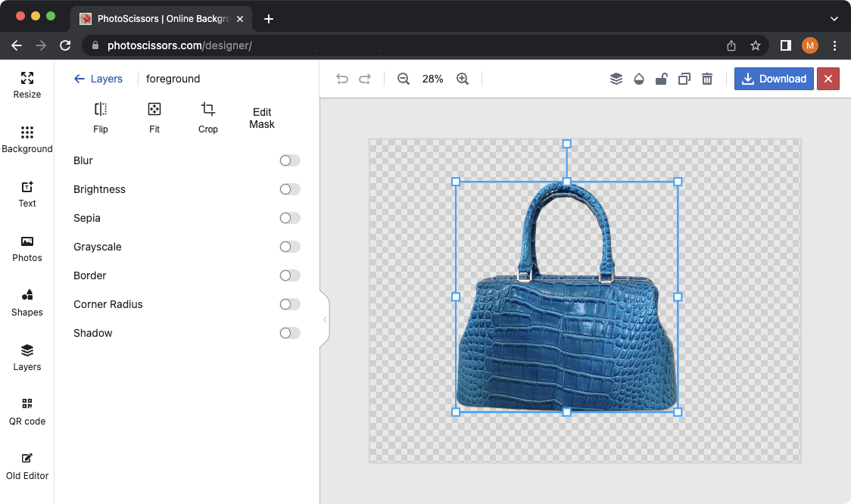This screenshot has width=851, height=504.
Task: Toggle Grayscale on
Action: 288,247
